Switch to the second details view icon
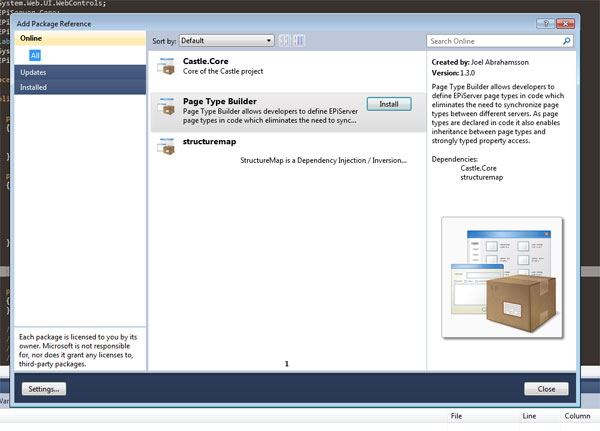 299,41
